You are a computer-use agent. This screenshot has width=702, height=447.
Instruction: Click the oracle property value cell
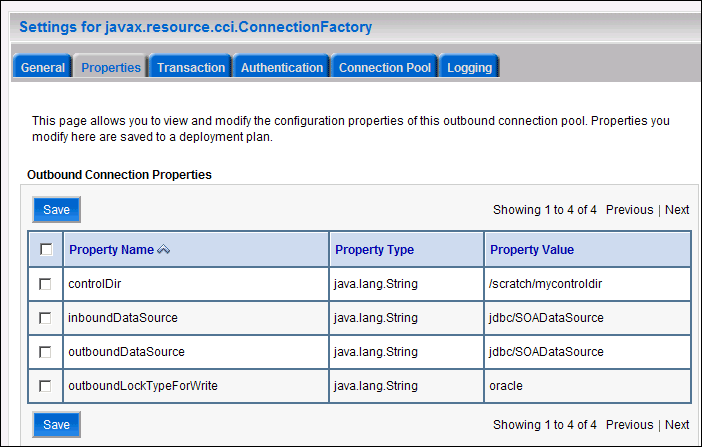[x=587, y=386]
